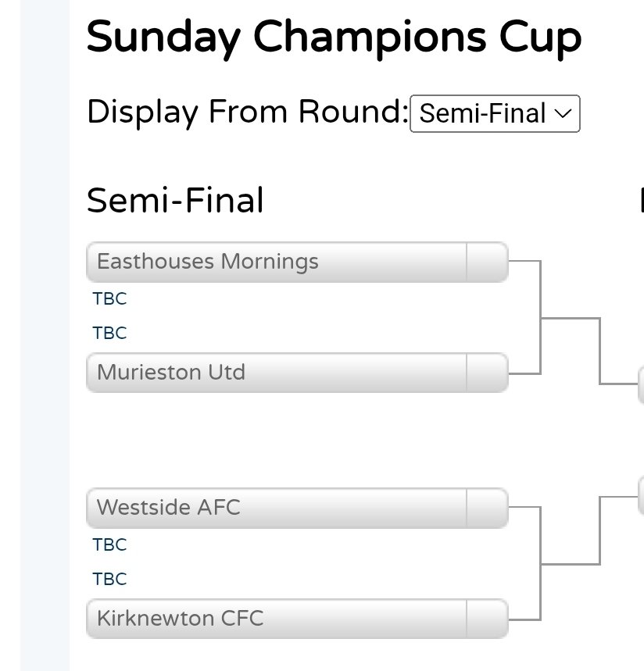Viewport: 644px width, 671px height.
Task: Click the upper Final slot box at right edge
Action: point(641,385)
